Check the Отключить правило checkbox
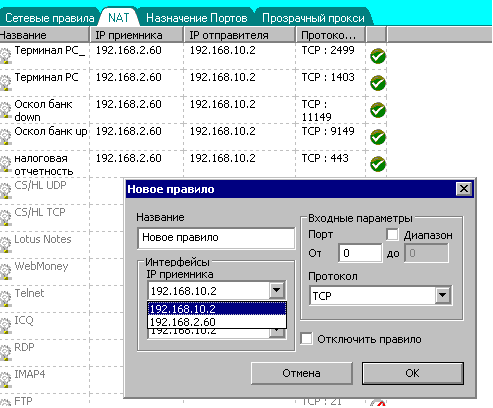The image size is (493, 408). [306, 339]
